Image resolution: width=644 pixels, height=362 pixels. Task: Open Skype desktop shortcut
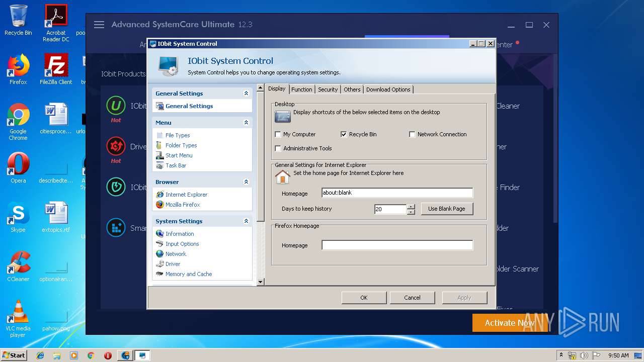[18, 217]
